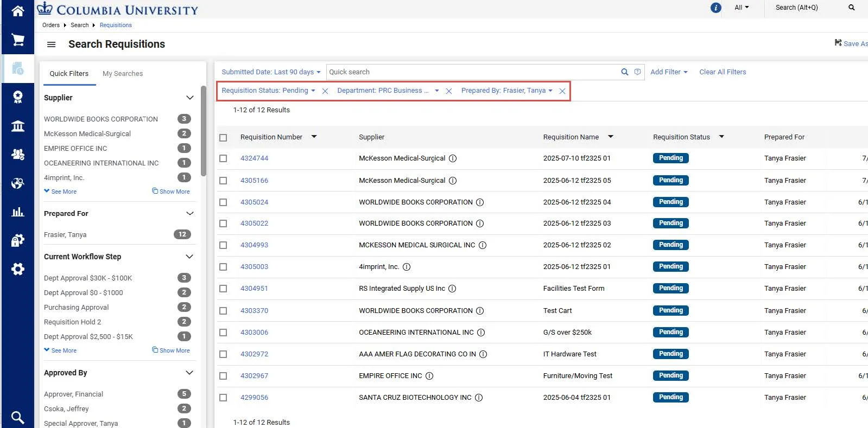Viewport: 868px width, 428px height.
Task: Check the box for requisition 4324744
Action: click(x=223, y=158)
